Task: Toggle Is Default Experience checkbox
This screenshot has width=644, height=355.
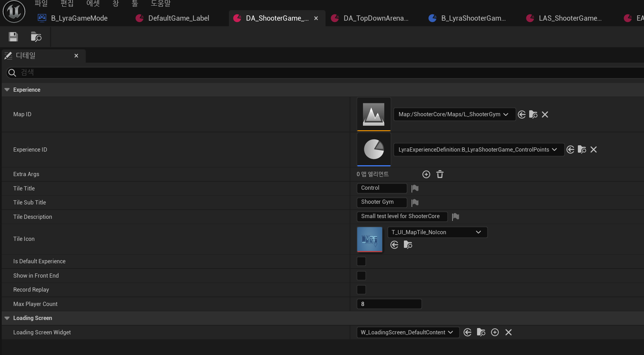Action: coord(361,262)
